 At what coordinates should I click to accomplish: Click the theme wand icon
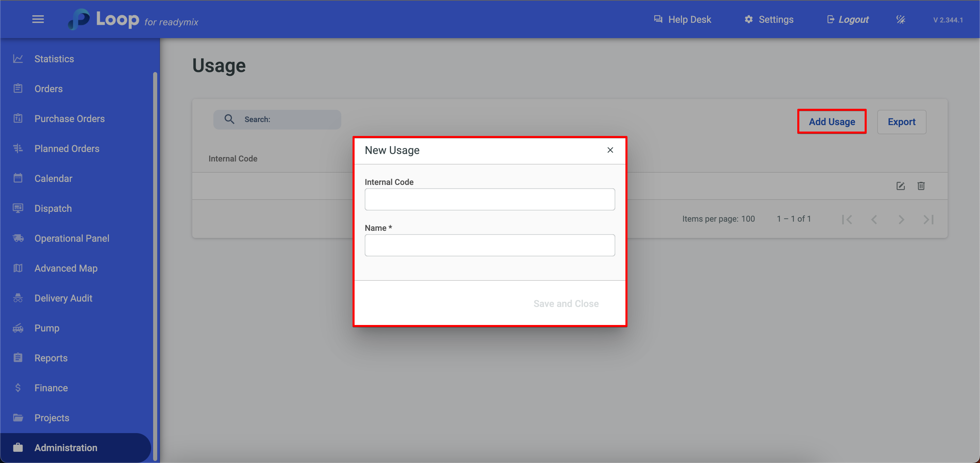point(900,19)
